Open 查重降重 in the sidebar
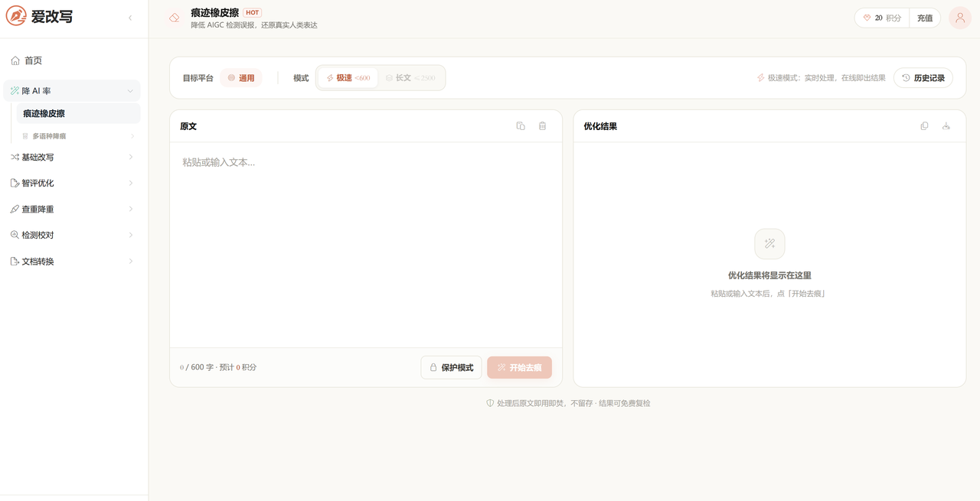Image resolution: width=980 pixels, height=501 pixels. [72, 209]
